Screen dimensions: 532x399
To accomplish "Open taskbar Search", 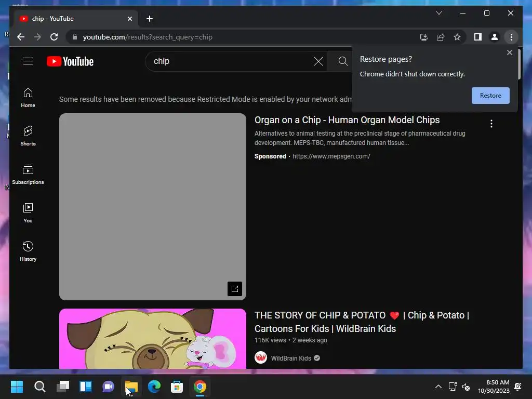I will click(39, 387).
